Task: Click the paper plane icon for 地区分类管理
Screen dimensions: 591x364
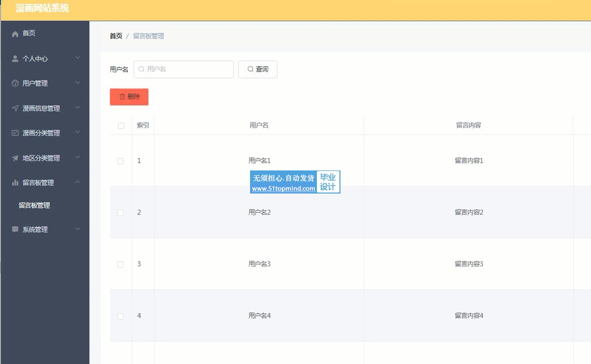Action: pyautogui.click(x=15, y=158)
